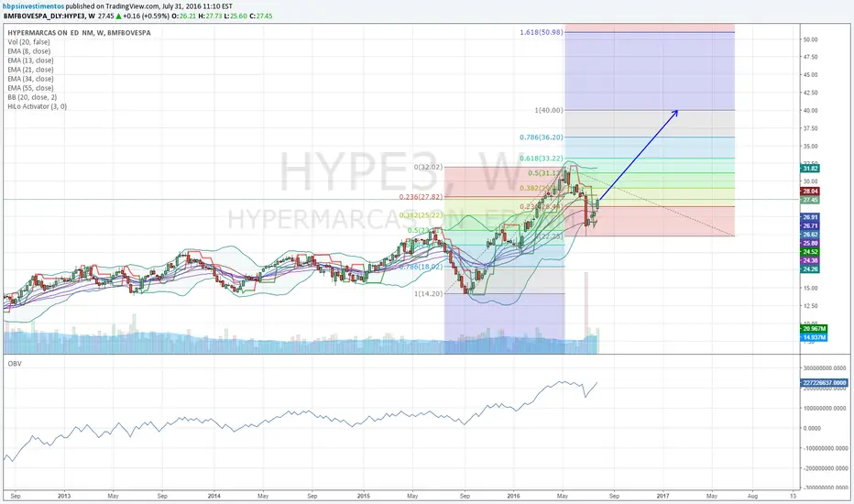Viewport: 854px width, 504px height.
Task: Click the 227226637.0000 OBV value tag
Action: coord(825,382)
